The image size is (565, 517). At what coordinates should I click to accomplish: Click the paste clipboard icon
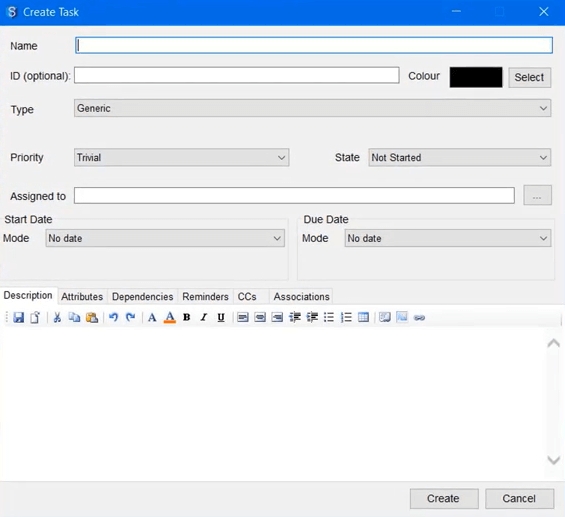click(x=92, y=317)
